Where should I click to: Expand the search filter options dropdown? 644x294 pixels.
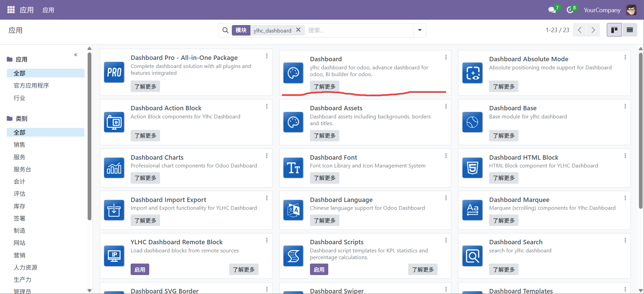pyautogui.click(x=420, y=30)
